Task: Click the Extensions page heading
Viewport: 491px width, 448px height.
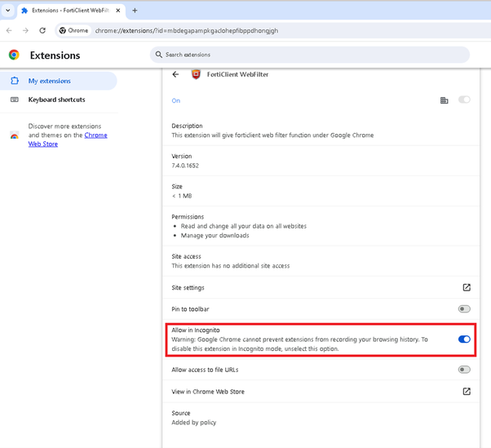Action: (x=55, y=55)
